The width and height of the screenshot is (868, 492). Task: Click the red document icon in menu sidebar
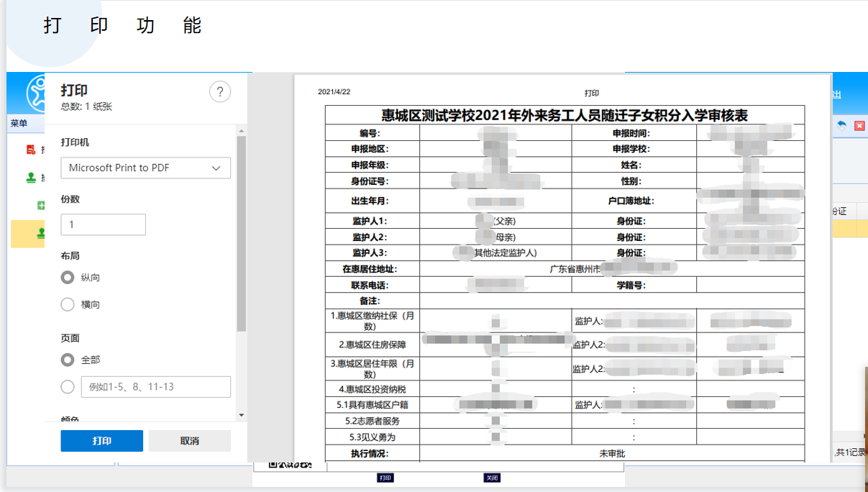[31, 150]
